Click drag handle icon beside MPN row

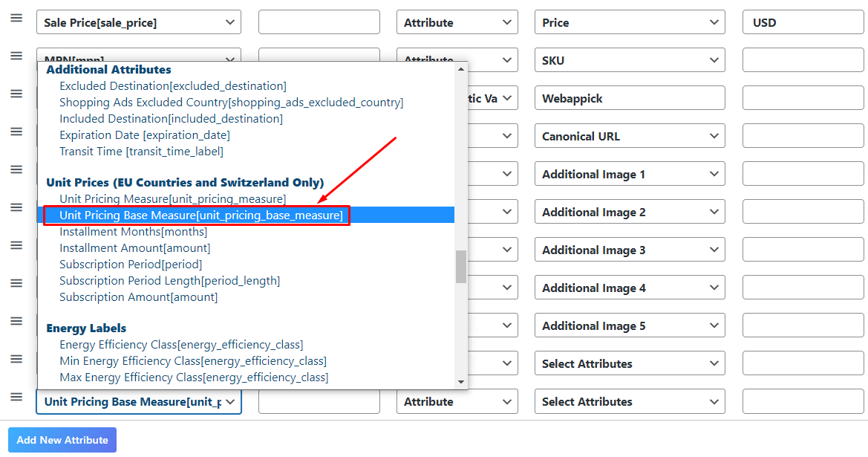16,56
